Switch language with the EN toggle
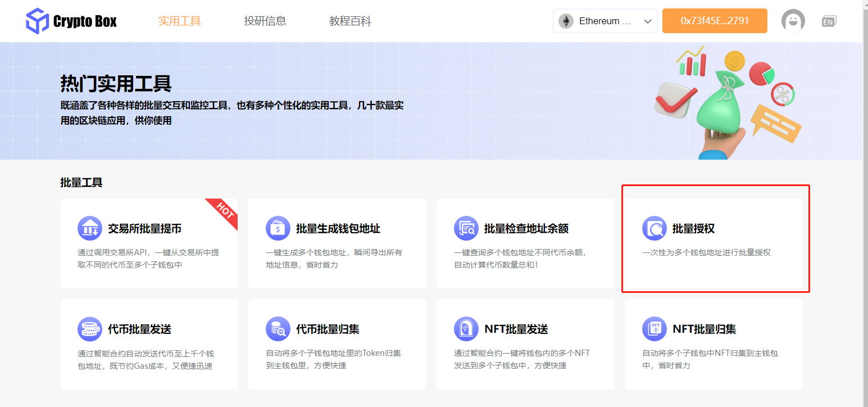This screenshot has height=407, width=868. 828,21
